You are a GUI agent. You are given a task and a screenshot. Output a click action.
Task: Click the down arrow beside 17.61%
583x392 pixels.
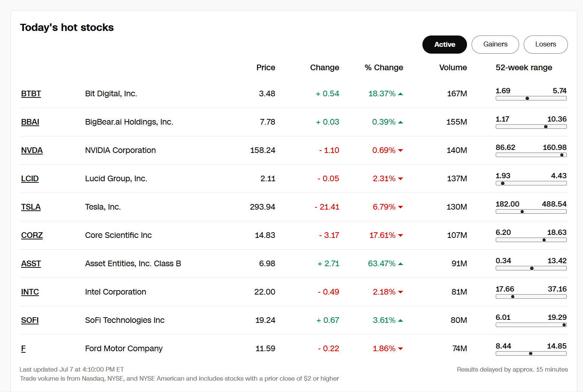point(401,235)
